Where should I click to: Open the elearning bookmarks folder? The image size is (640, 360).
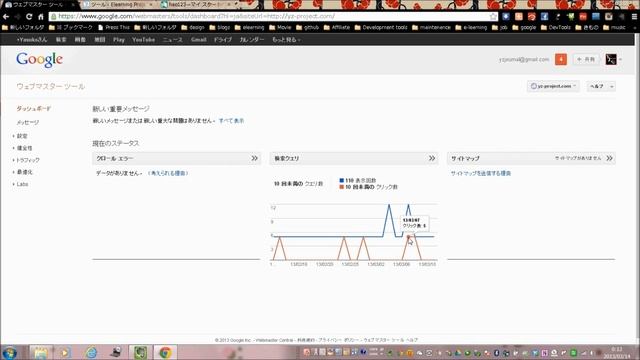pos(249,27)
